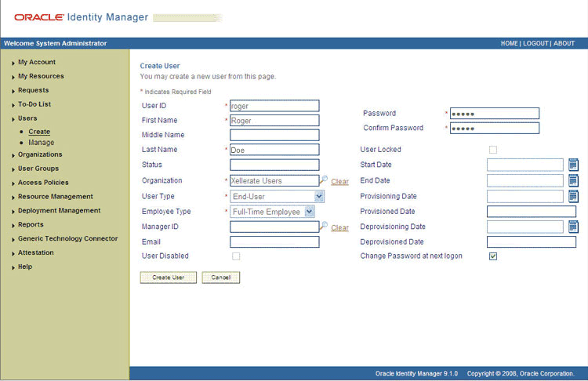This screenshot has height=381, width=588.
Task: Focus the User ID field
Action: point(274,106)
